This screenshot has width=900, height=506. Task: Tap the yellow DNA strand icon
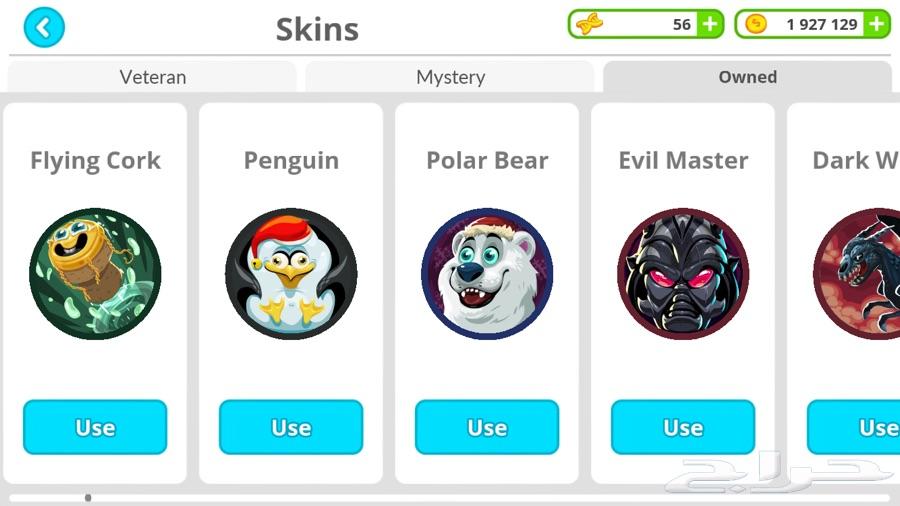[x=589, y=25]
